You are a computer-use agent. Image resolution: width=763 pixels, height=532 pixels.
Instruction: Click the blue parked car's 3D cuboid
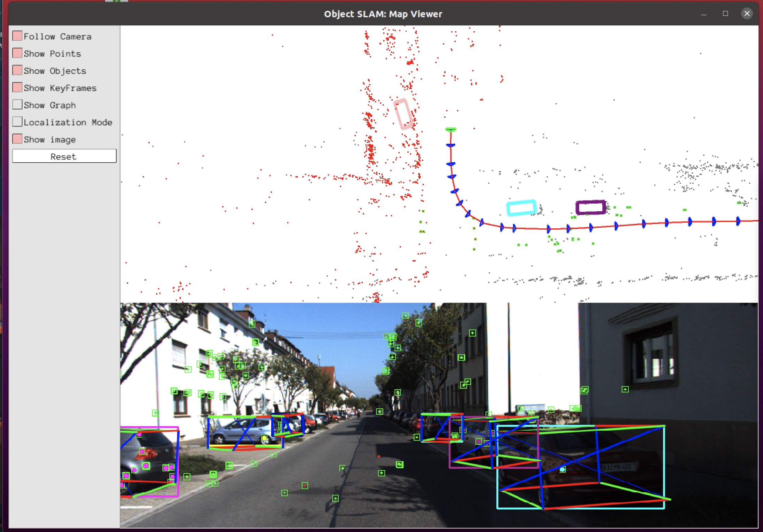click(245, 432)
